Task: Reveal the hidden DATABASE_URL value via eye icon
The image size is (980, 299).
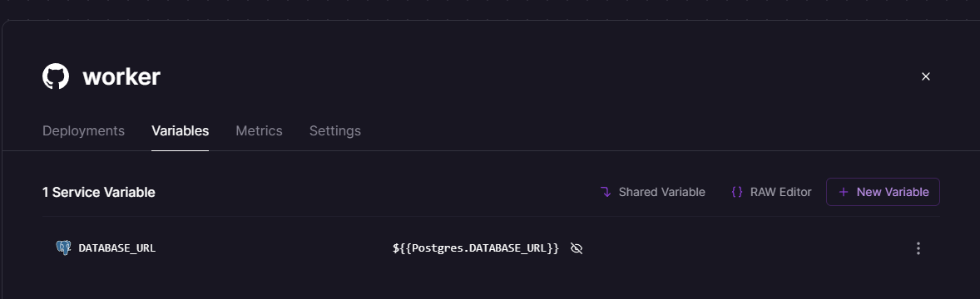Action: tap(577, 248)
